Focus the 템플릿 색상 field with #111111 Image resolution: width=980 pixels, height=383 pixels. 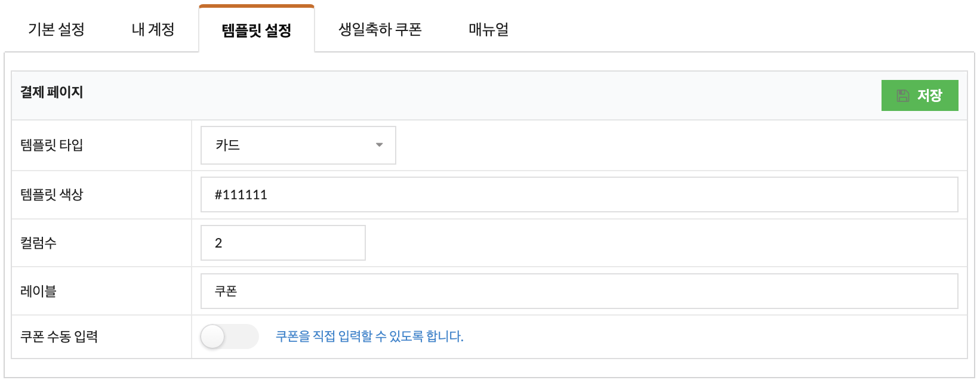[580, 194]
